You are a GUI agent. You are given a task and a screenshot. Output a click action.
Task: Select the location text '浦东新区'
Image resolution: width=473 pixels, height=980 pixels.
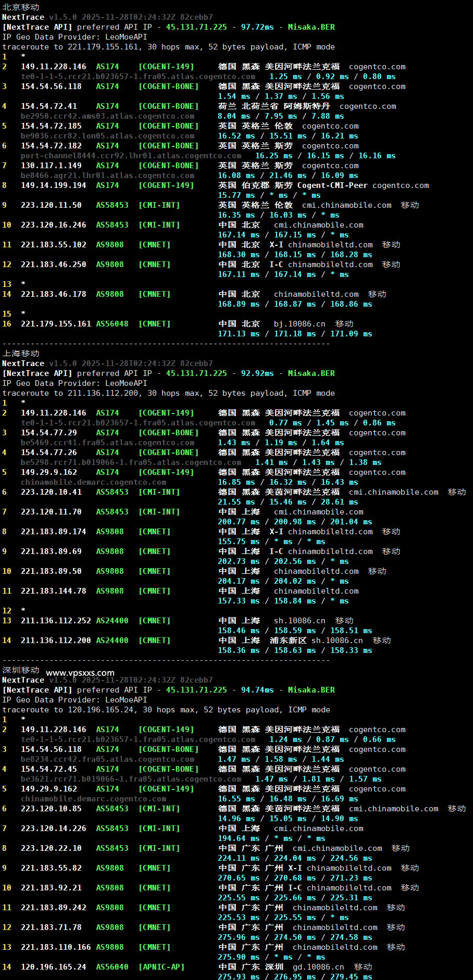pos(288,640)
